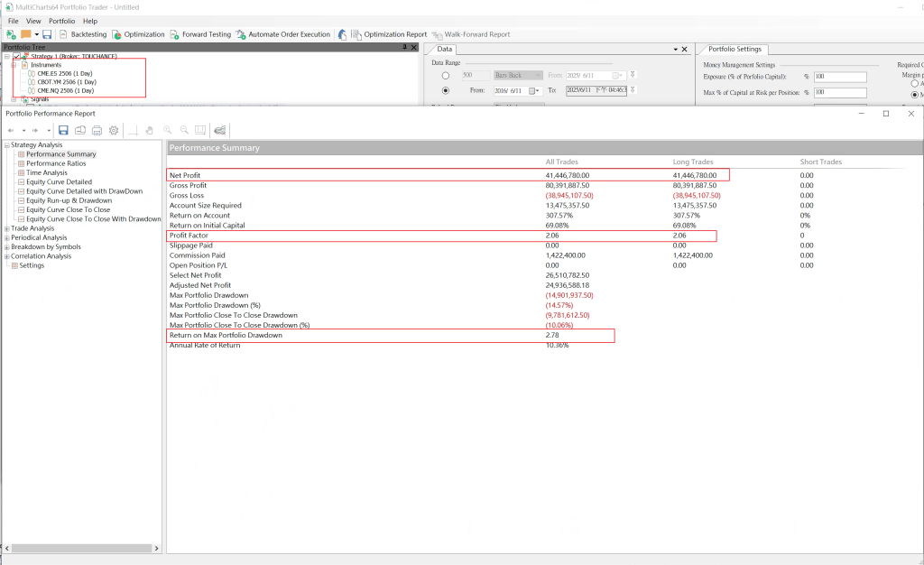Click the Backtesting toolbar button
Screen dimensions: 924x565
[83, 34]
